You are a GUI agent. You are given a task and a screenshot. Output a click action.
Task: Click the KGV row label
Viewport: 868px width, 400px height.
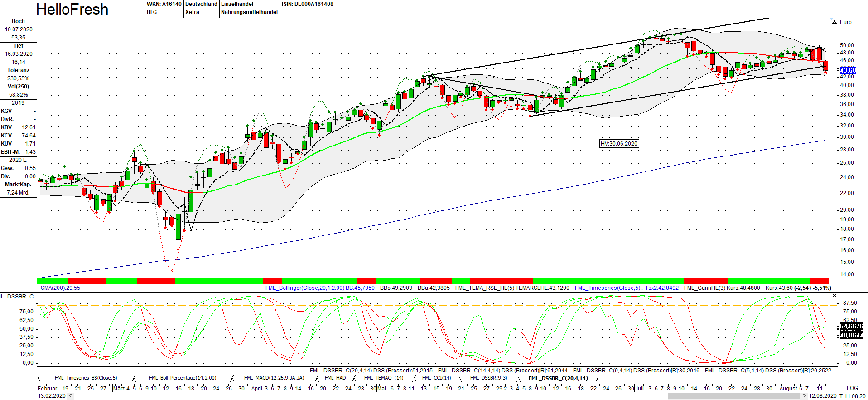pos(6,111)
